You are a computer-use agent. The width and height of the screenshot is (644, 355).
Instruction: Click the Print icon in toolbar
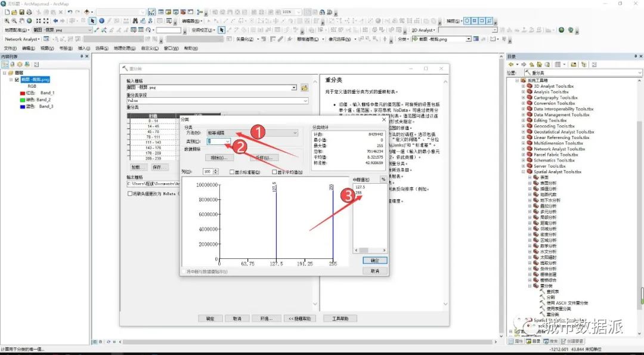29,13
